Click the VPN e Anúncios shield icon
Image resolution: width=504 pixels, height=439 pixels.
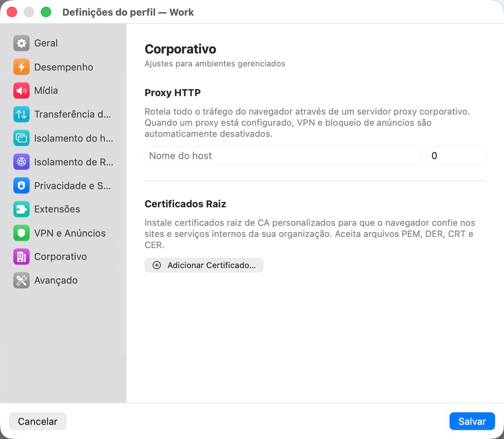coord(21,233)
